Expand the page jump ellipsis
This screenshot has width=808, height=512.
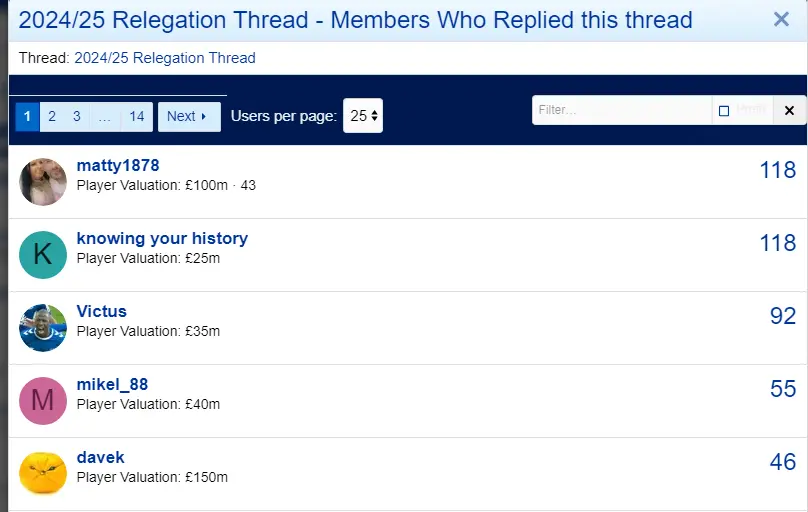(104, 117)
